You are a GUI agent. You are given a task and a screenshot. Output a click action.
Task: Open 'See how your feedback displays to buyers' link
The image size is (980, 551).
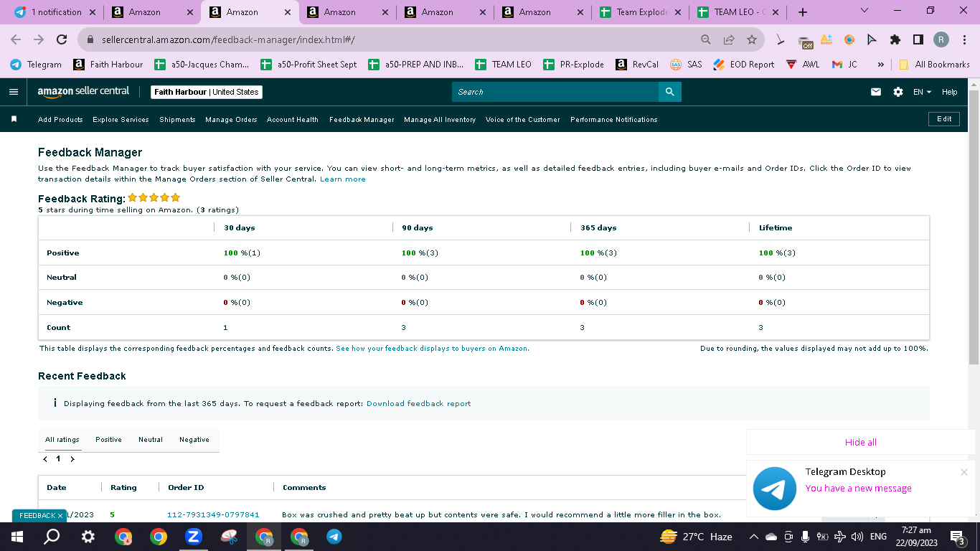coord(433,349)
